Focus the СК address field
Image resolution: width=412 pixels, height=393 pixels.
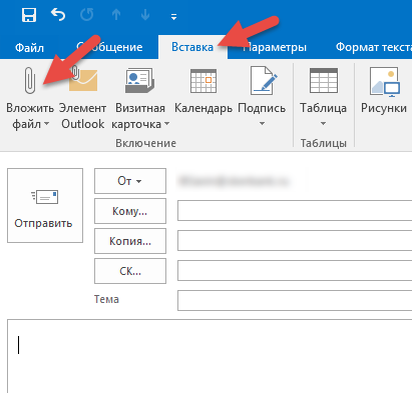tap(295, 270)
